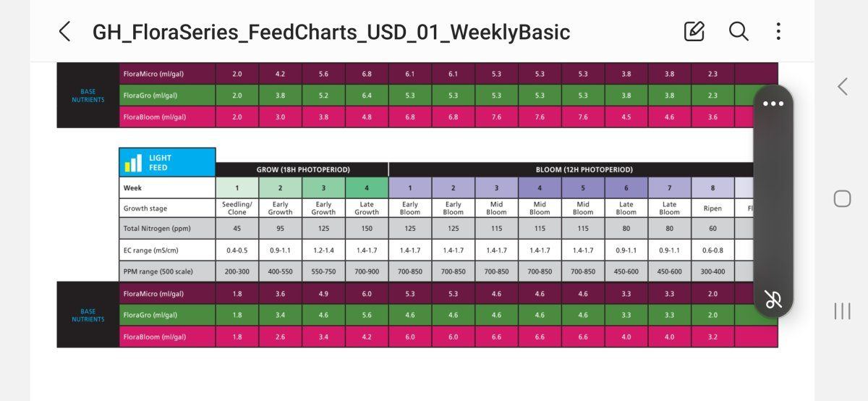Viewport: 868px width, 401px height.
Task: Open document search magnifier icon
Action: pos(738,31)
